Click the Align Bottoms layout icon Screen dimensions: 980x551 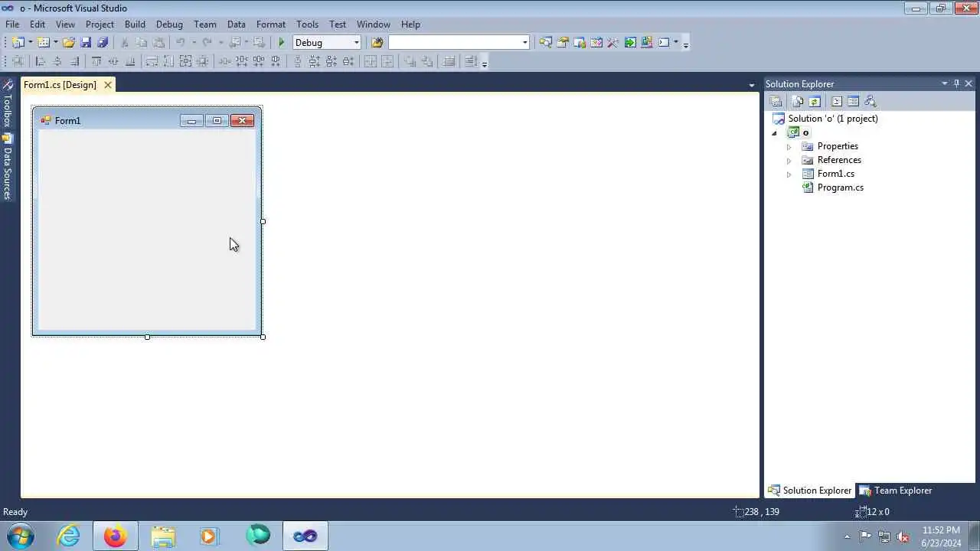coord(130,61)
